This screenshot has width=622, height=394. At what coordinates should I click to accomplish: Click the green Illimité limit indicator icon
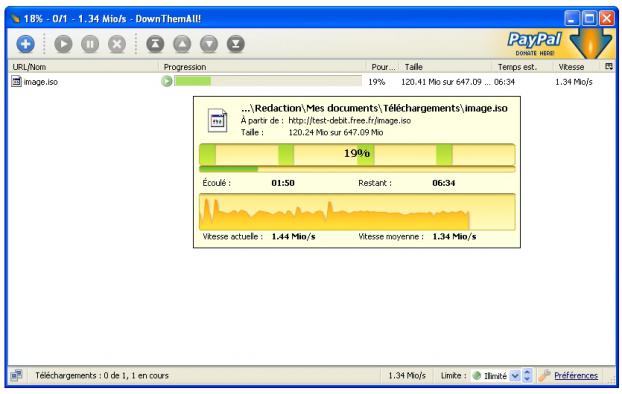pos(477,375)
